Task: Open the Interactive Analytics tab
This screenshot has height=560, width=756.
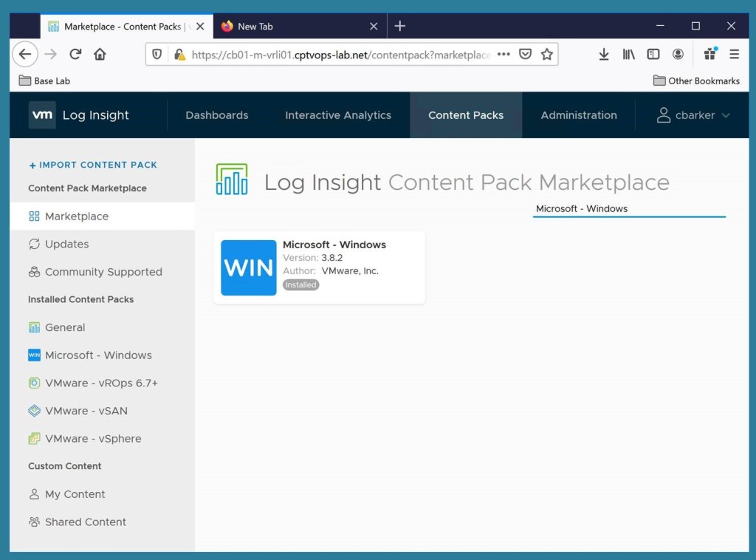Action: point(338,115)
